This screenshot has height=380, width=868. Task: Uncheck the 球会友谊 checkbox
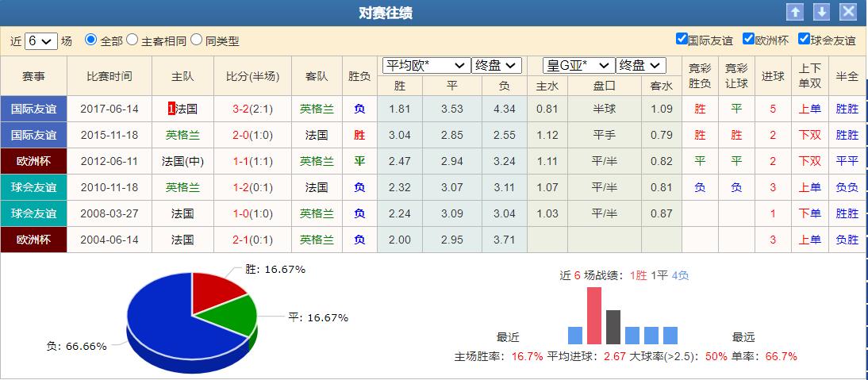point(804,39)
